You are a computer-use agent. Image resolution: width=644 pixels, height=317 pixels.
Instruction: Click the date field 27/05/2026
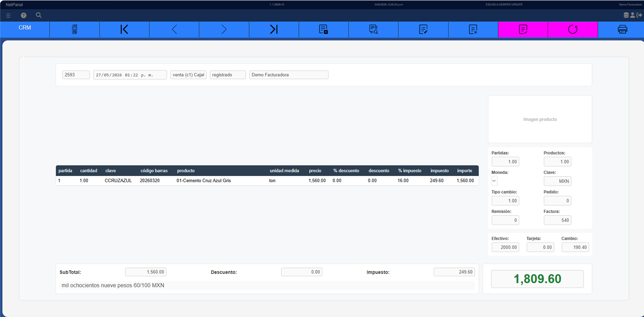click(130, 75)
